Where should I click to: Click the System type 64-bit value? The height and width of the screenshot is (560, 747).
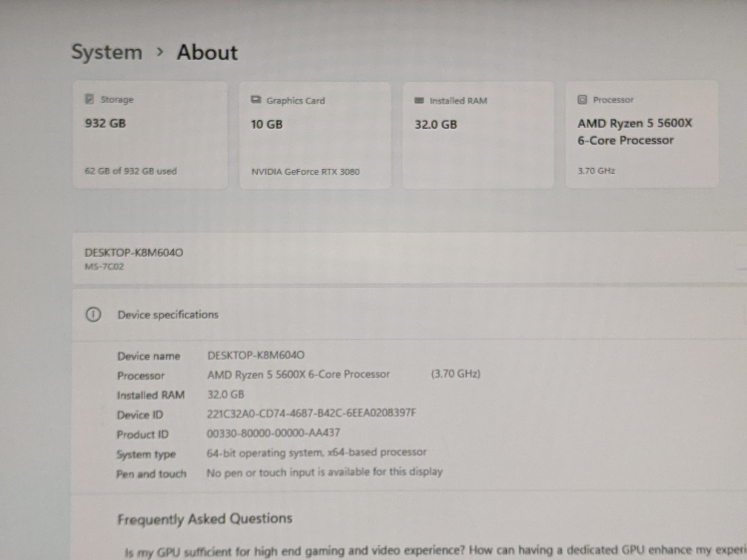click(x=316, y=452)
